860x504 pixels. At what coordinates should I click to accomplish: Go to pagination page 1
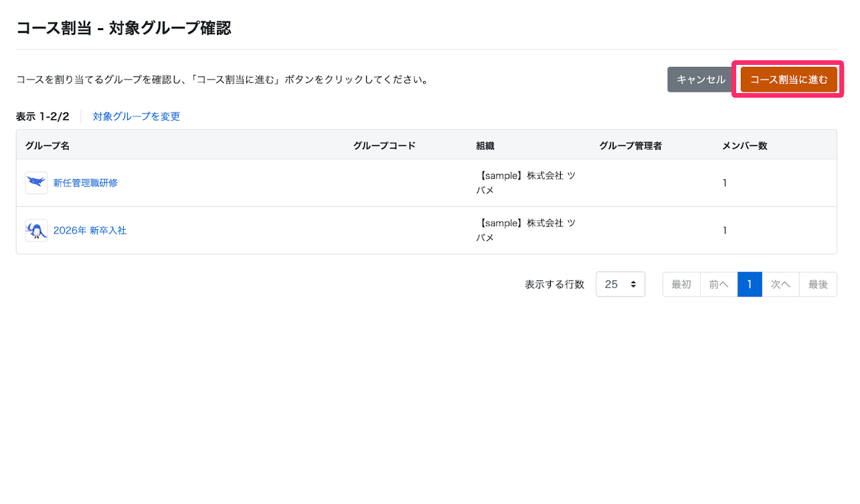[750, 284]
